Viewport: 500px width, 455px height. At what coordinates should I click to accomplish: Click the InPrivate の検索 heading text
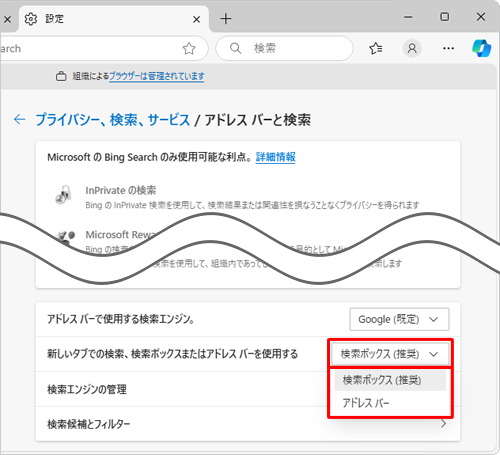121,190
